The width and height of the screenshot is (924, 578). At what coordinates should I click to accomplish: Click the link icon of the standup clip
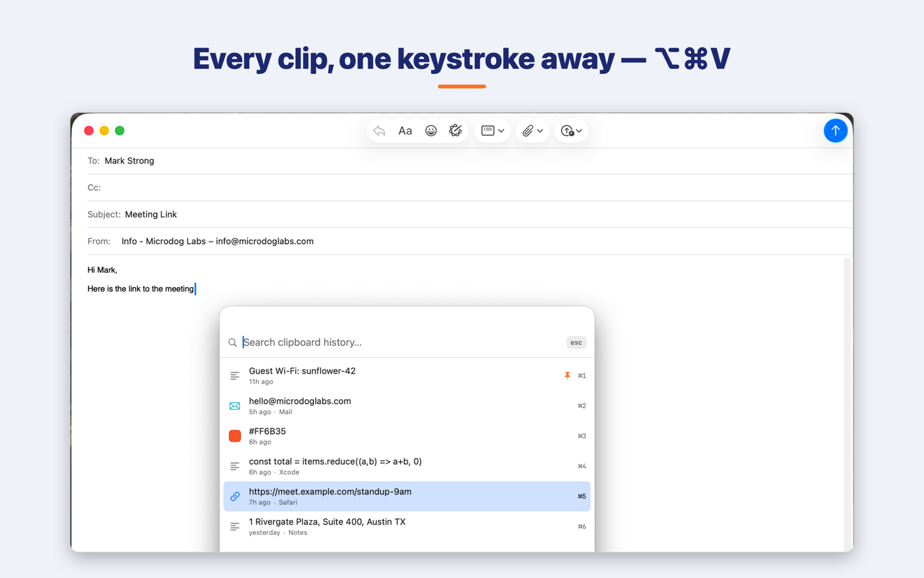[235, 496]
